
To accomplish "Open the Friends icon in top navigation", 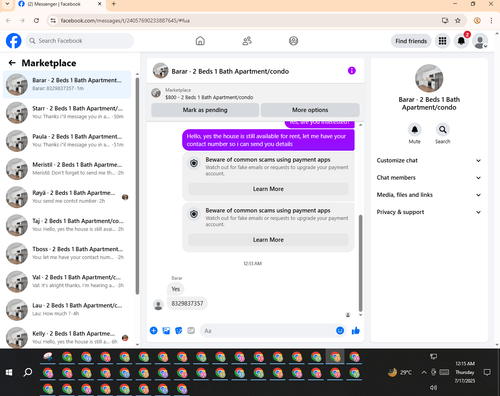I will click(247, 41).
